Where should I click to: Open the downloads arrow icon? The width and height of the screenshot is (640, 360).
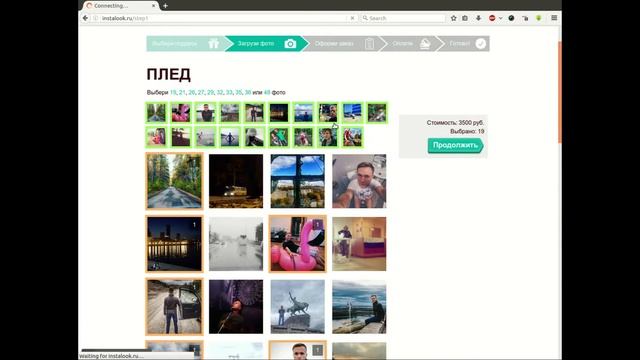478,18
